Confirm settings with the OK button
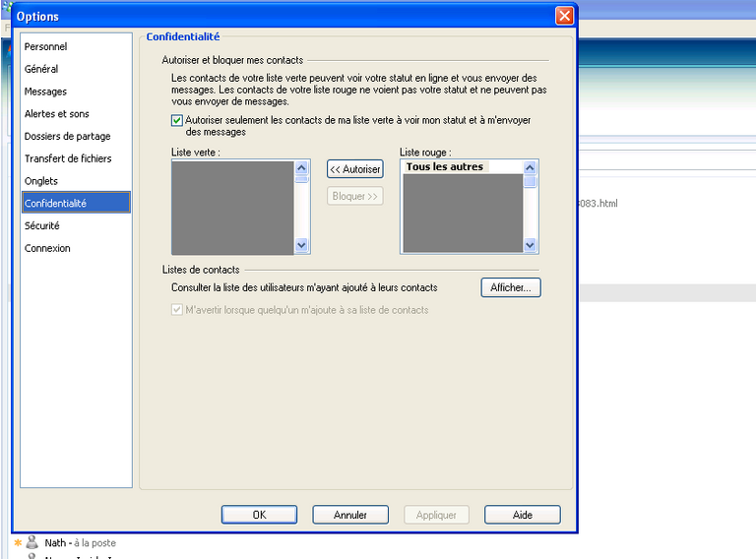Screen dimensions: 756x559 pos(260,515)
